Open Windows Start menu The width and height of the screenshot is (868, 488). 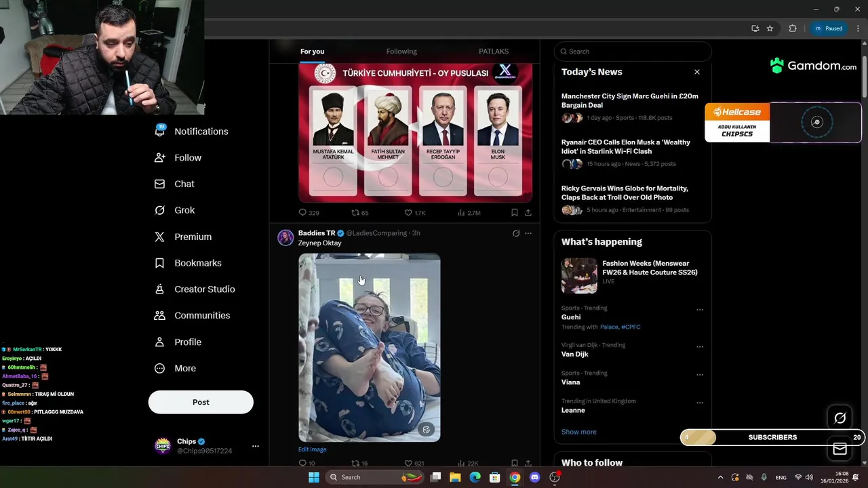pos(313,477)
